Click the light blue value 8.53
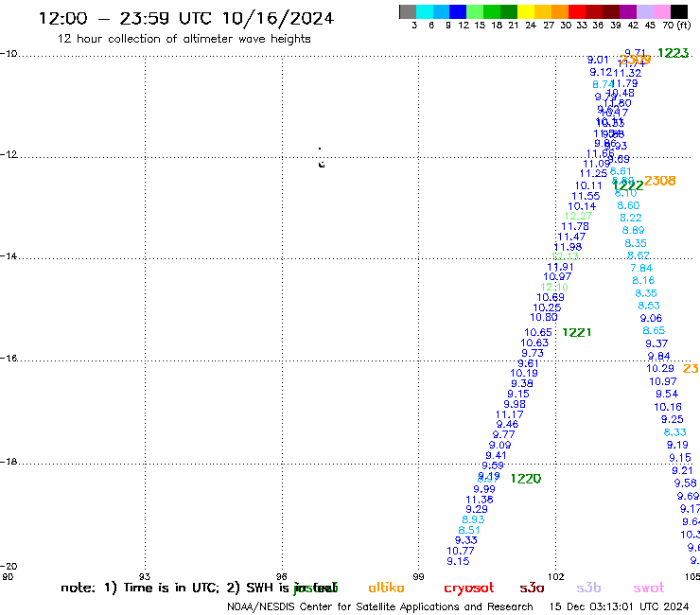 click(x=649, y=306)
